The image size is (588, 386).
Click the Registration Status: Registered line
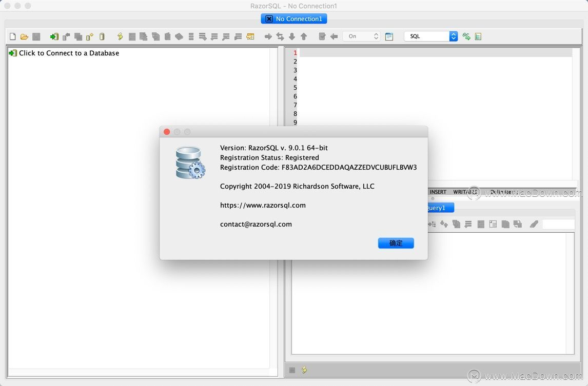point(269,157)
